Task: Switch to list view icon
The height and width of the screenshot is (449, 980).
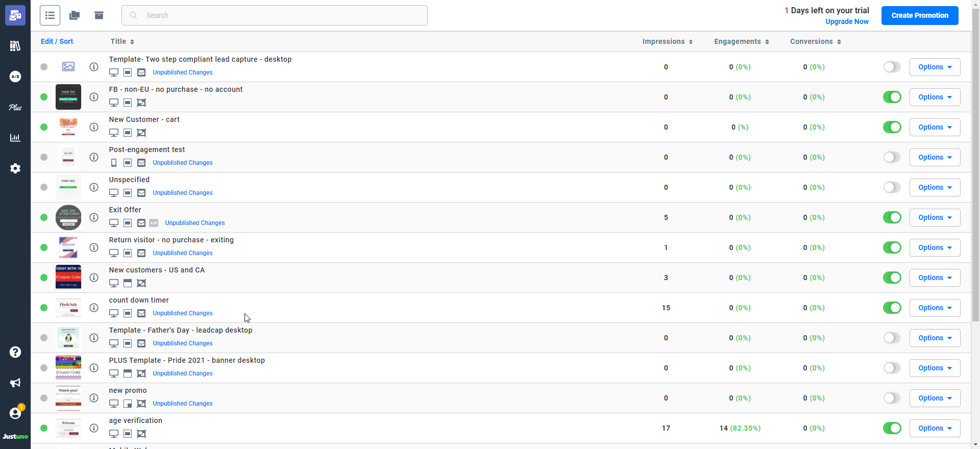Action: pyautogui.click(x=50, y=15)
